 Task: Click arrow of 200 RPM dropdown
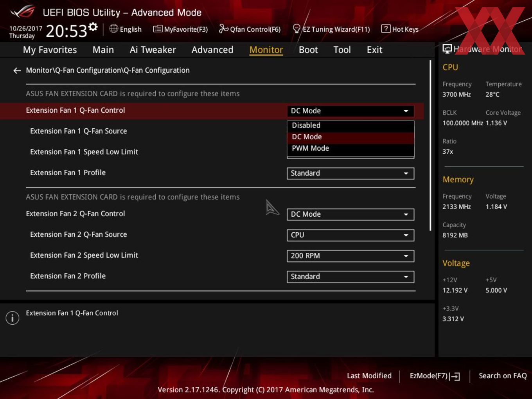(x=406, y=256)
